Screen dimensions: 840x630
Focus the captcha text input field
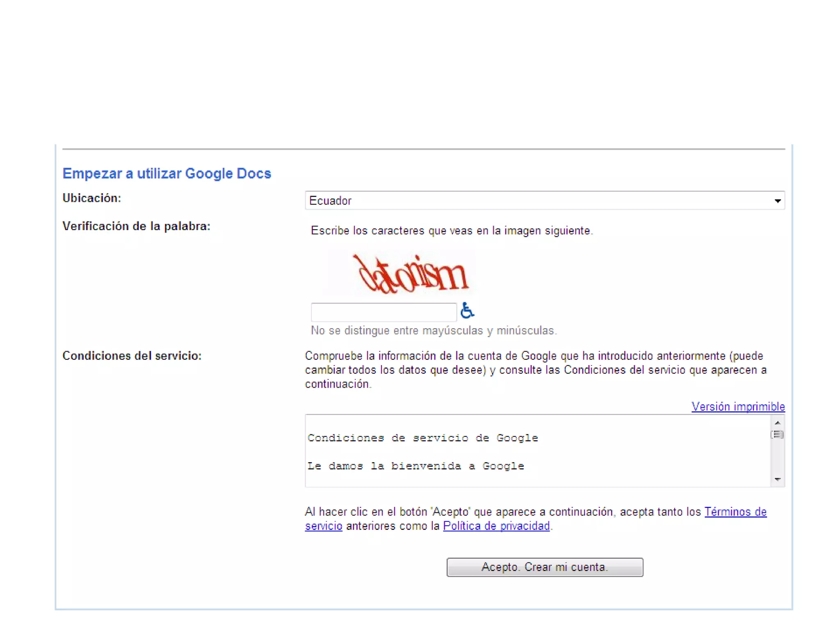[x=383, y=312]
